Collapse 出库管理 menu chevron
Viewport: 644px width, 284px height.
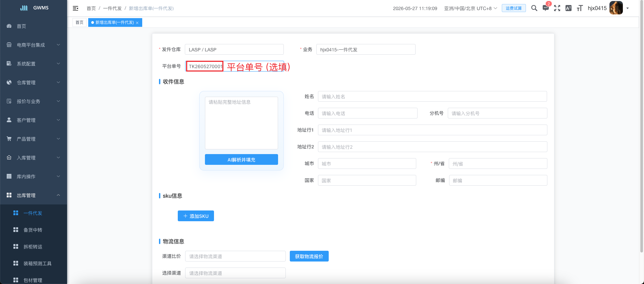click(58, 195)
